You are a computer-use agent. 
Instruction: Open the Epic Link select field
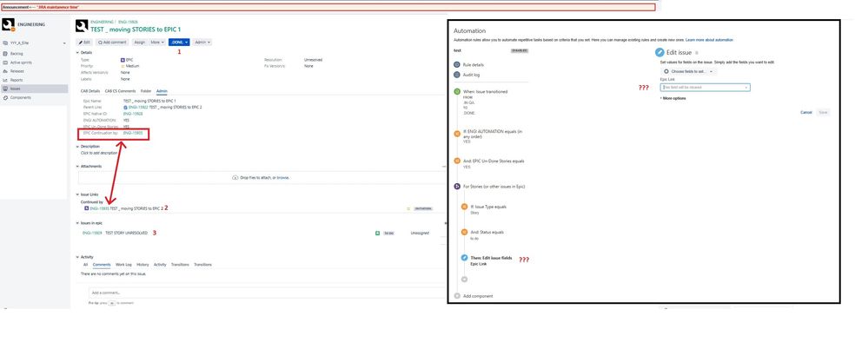pyautogui.click(x=706, y=88)
